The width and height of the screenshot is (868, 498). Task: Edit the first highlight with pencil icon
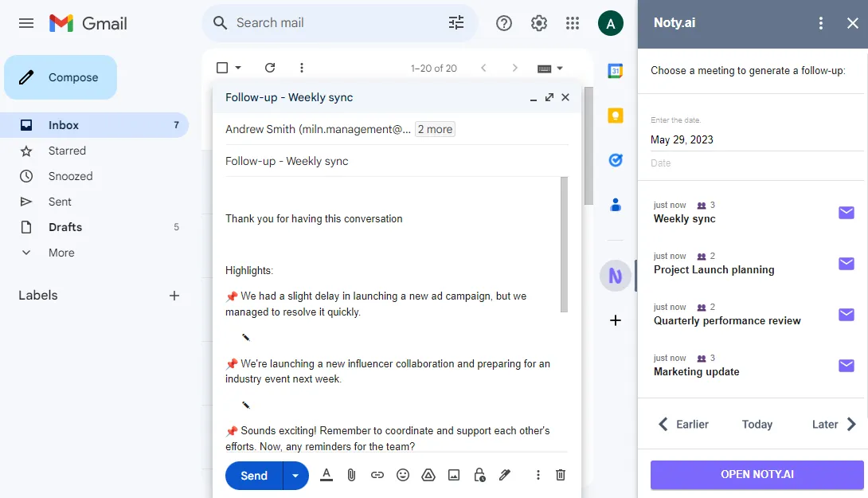pyautogui.click(x=246, y=337)
